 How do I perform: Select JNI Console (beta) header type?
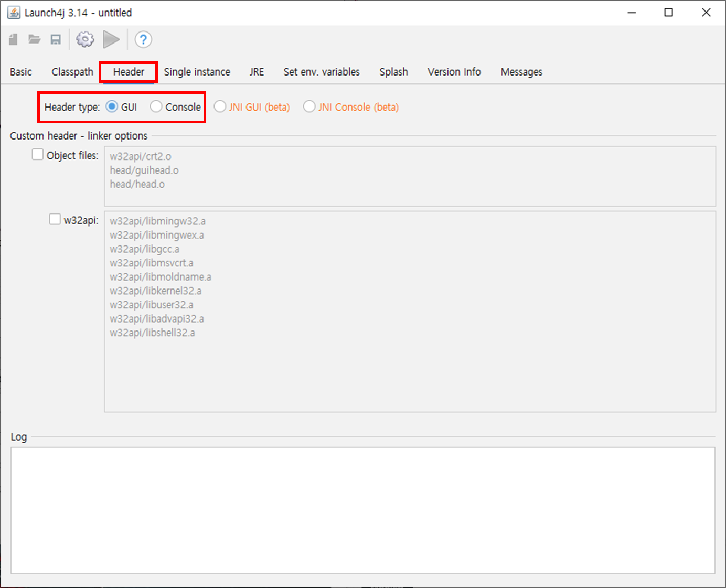click(309, 106)
